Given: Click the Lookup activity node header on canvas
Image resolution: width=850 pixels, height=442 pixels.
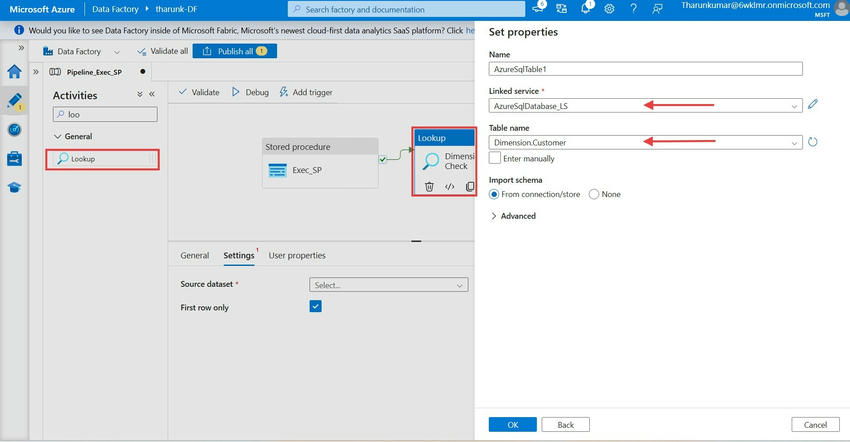Looking at the screenshot, I should 444,138.
